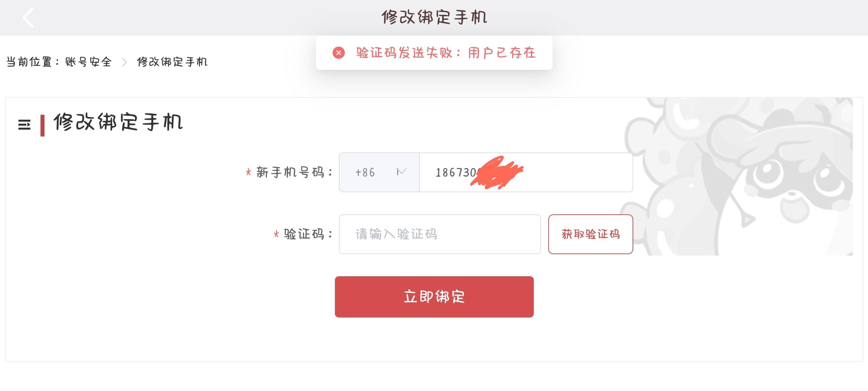Click the dropdown arrow next to +86
Image resolution: width=868 pixels, height=391 pixels.
pyautogui.click(x=401, y=172)
